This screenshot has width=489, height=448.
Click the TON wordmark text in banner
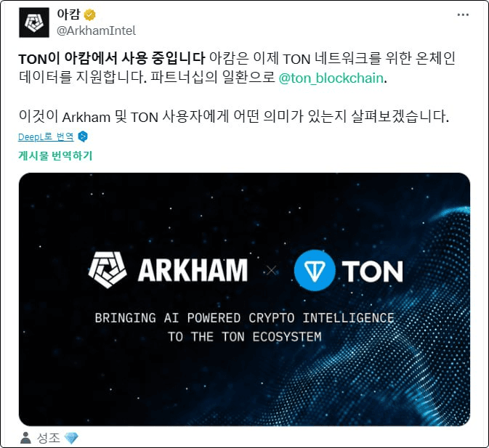pos(372,271)
